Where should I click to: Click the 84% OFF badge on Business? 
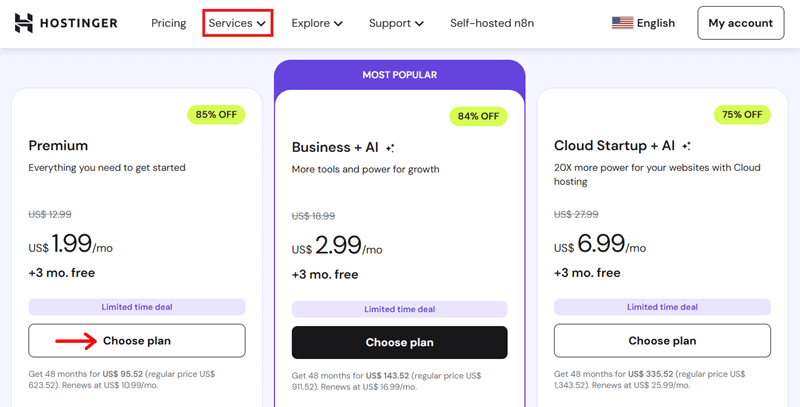[x=478, y=116]
